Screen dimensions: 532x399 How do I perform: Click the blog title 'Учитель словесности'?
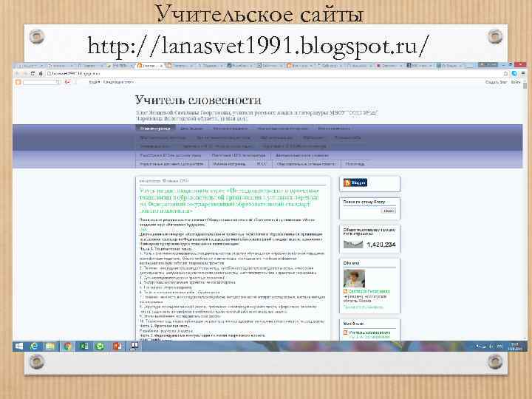[x=198, y=100]
